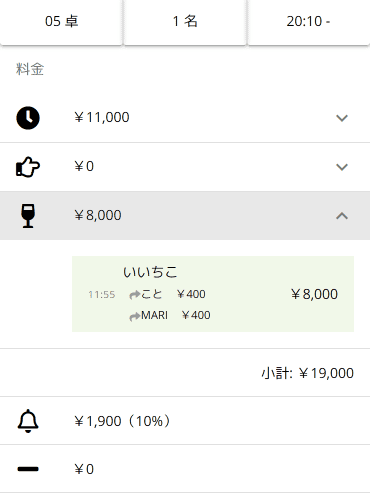The width and height of the screenshot is (370, 500).
Task: Click the pointing hand nomination icon
Action: tap(28, 167)
